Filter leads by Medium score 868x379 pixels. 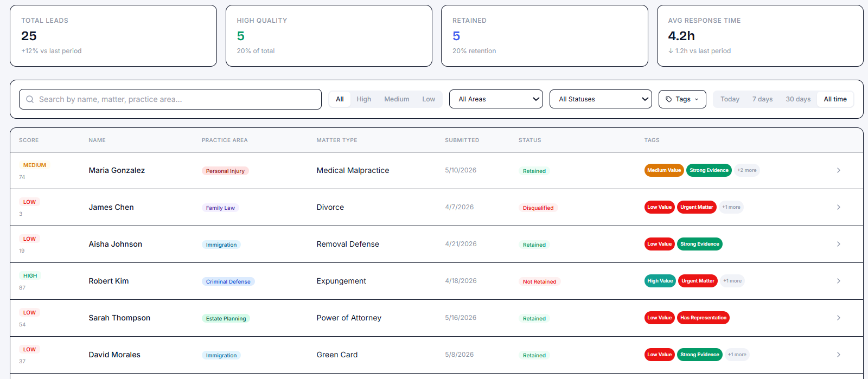(397, 99)
